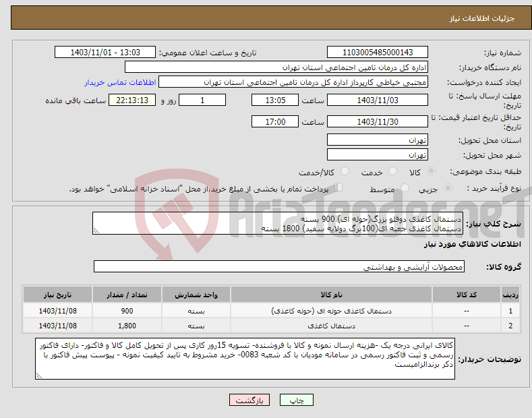
Task: Click the unit cell بسته in row 2
Action: tap(196, 326)
